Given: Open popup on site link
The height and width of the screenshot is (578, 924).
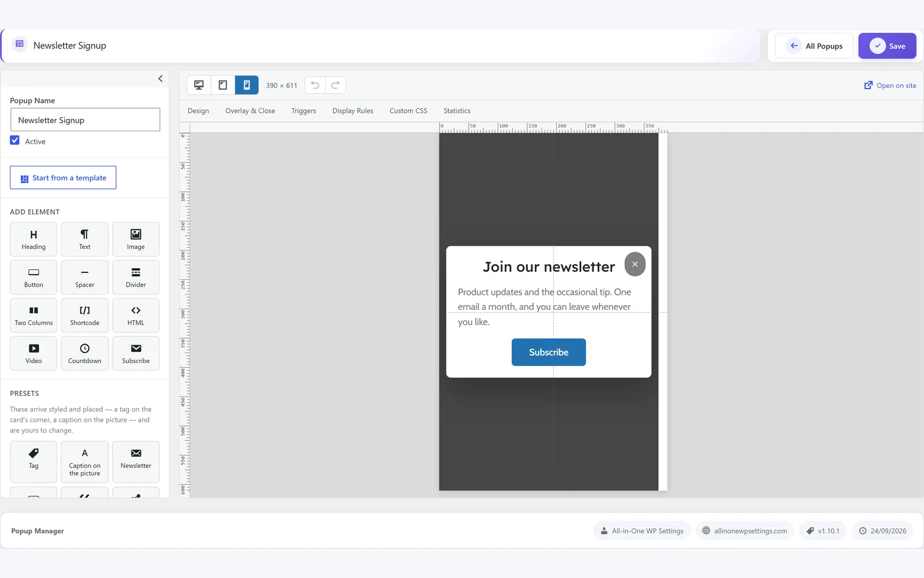Looking at the screenshot, I should pyautogui.click(x=890, y=86).
